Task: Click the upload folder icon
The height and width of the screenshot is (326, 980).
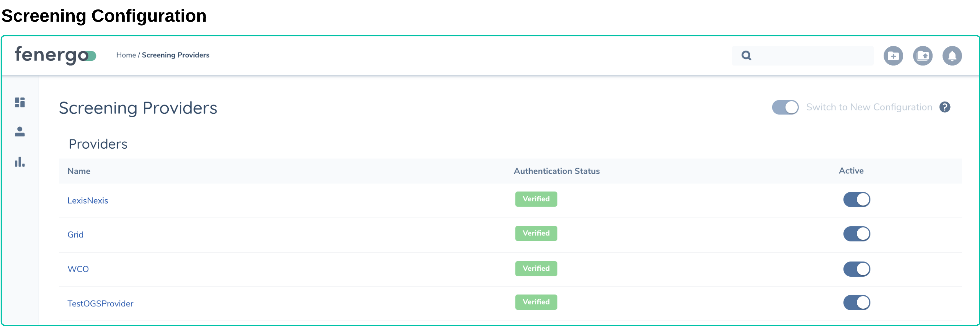Action: (x=922, y=56)
